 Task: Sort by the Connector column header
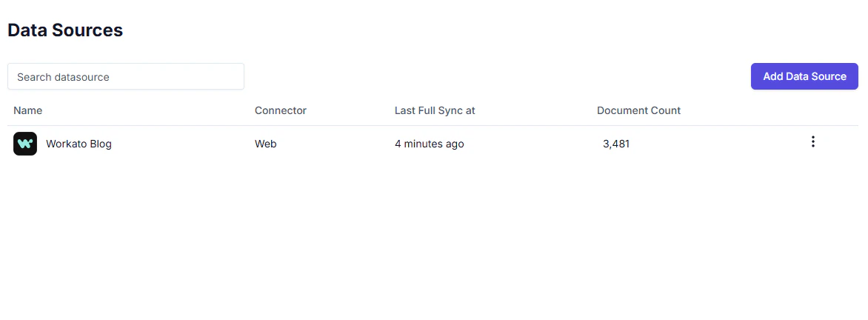pos(280,110)
